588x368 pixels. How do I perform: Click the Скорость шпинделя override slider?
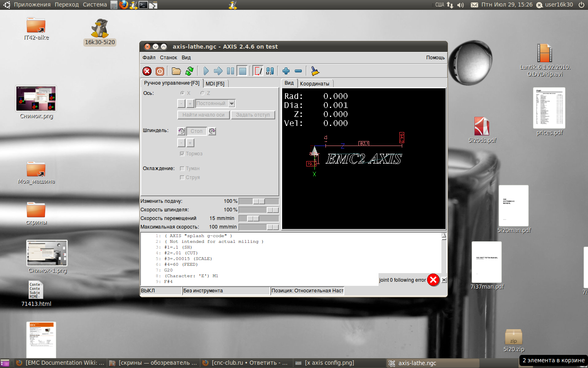point(259,210)
